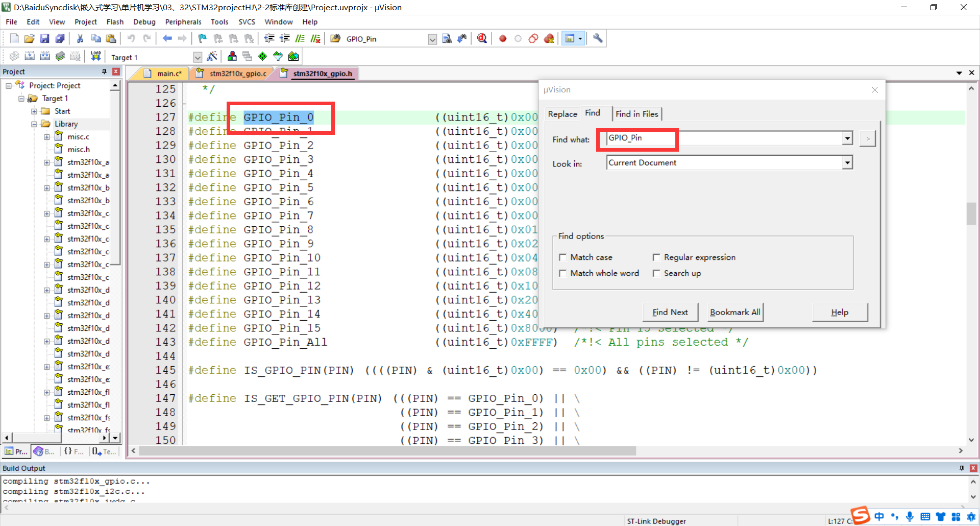Close the µVision find dialog
This screenshot has width=980, height=526.
875,90
